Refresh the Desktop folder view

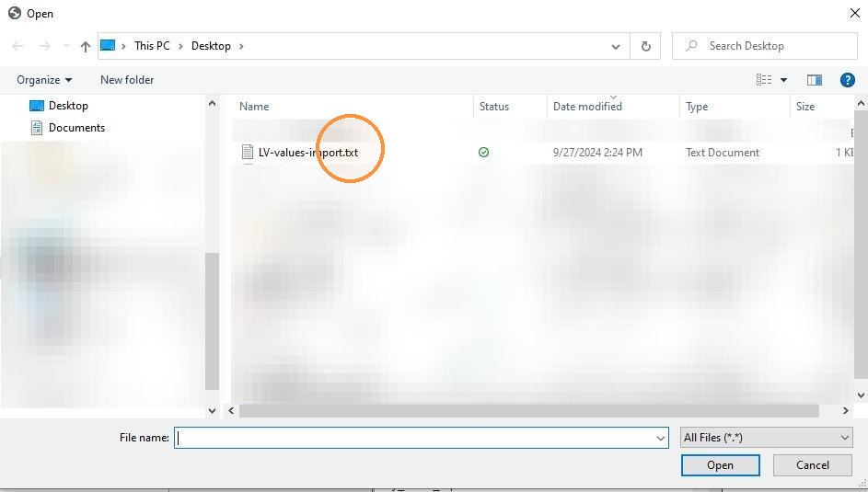(x=645, y=46)
